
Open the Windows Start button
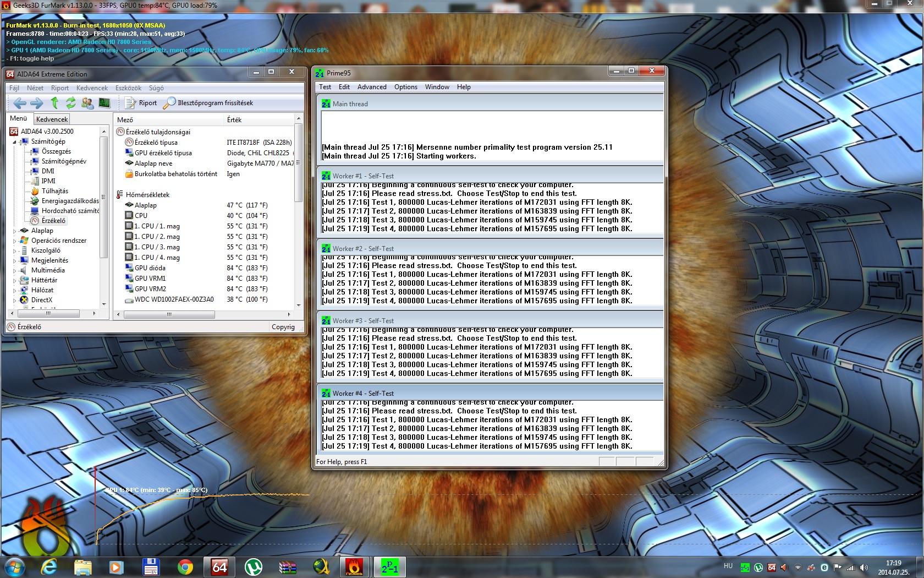pyautogui.click(x=15, y=566)
